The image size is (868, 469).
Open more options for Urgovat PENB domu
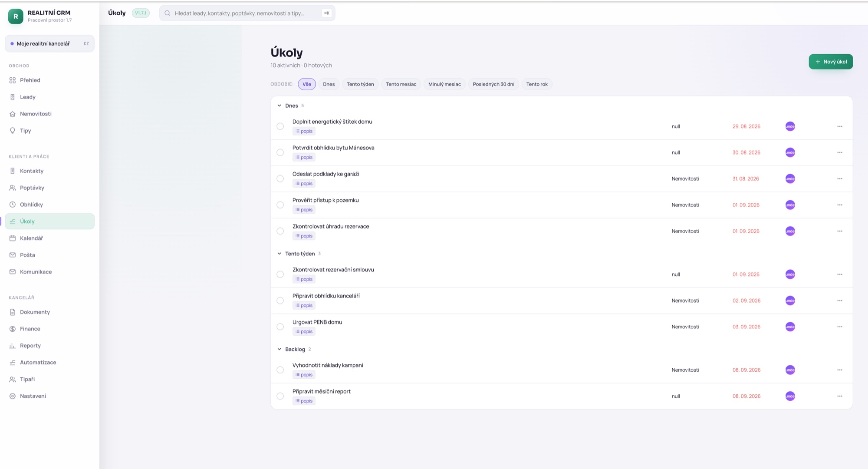click(x=840, y=327)
